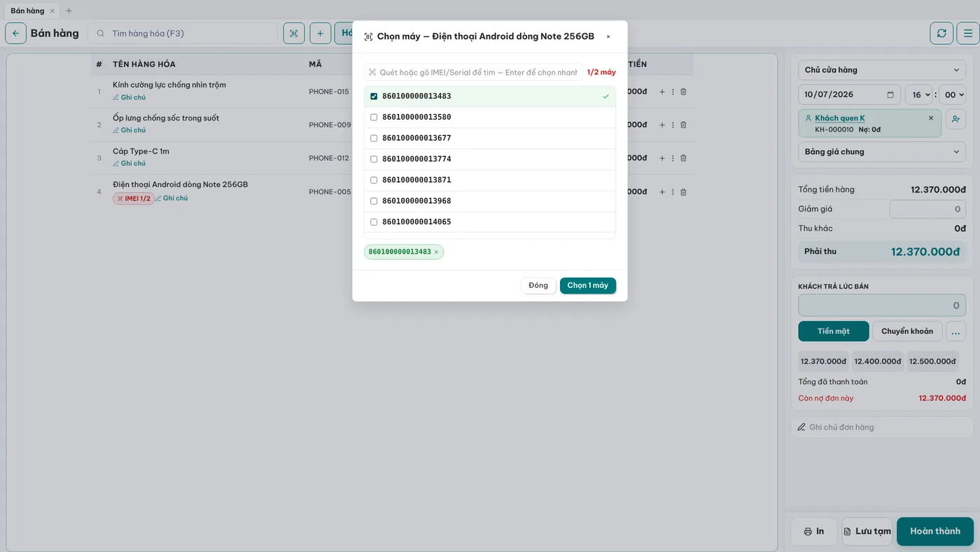This screenshot has height=552, width=980.
Task: Delete the Kính cường lực chống nhìn trộm row
Action: [683, 92]
